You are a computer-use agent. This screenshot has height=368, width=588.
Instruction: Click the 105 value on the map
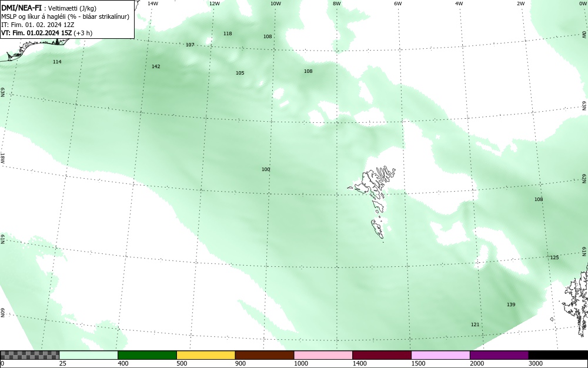click(240, 73)
